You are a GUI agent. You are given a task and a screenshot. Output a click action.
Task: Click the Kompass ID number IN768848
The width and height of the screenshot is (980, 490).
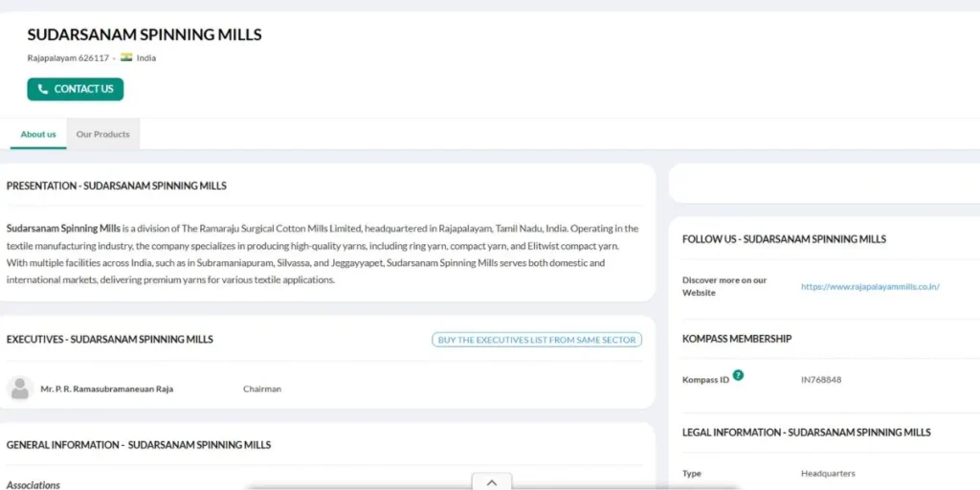coord(821,380)
